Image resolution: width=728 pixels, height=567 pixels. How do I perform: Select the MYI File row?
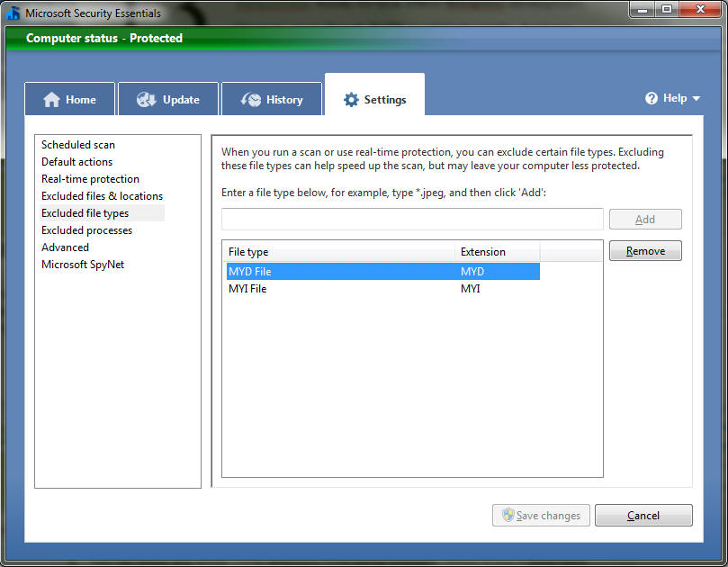[x=383, y=289]
